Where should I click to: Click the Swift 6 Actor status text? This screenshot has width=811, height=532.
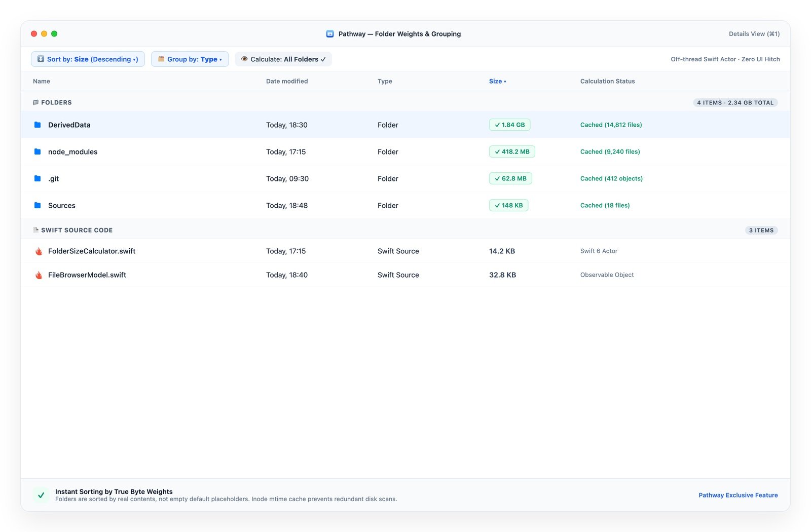pos(599,251)
